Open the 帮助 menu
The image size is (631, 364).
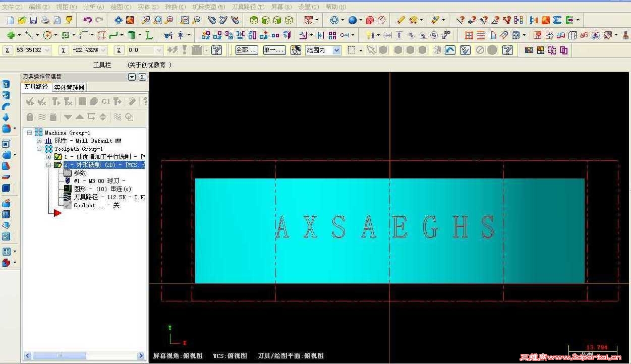[x=335, y=7]
